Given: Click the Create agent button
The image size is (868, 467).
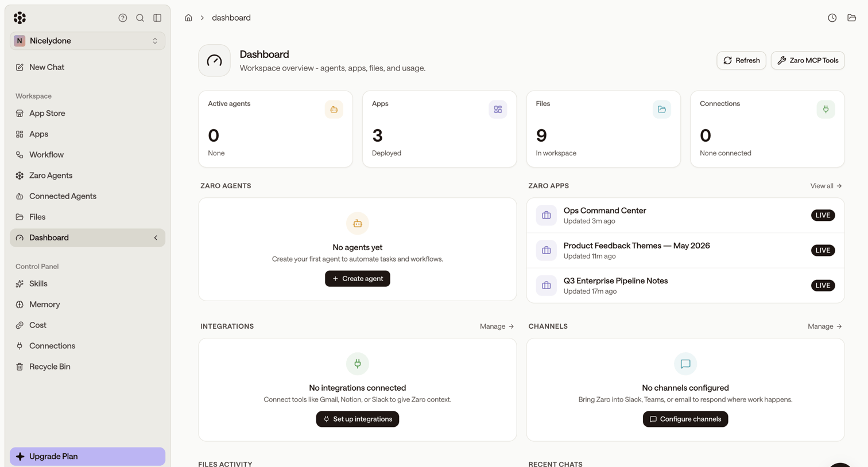Looking at the screenshot, I should (x=357, y=279).
